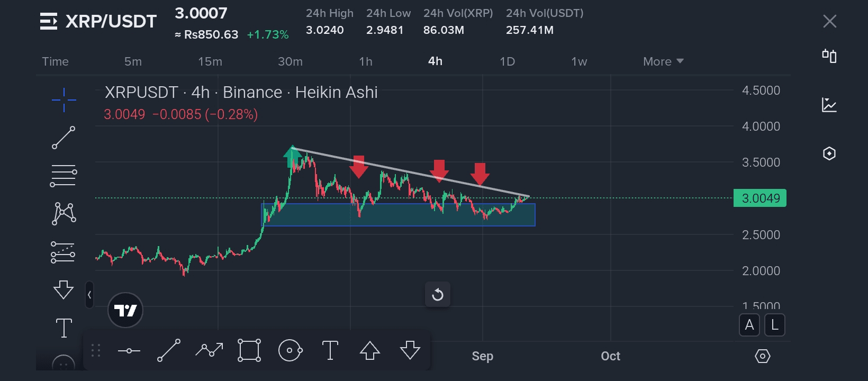868x381 pixels.
Task: Click the +1.73% change percentage
Action: tap(268, 35)
